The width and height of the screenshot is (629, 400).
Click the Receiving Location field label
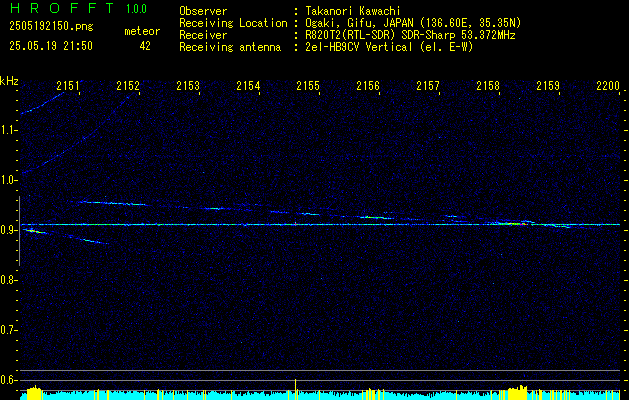point(233,23)
